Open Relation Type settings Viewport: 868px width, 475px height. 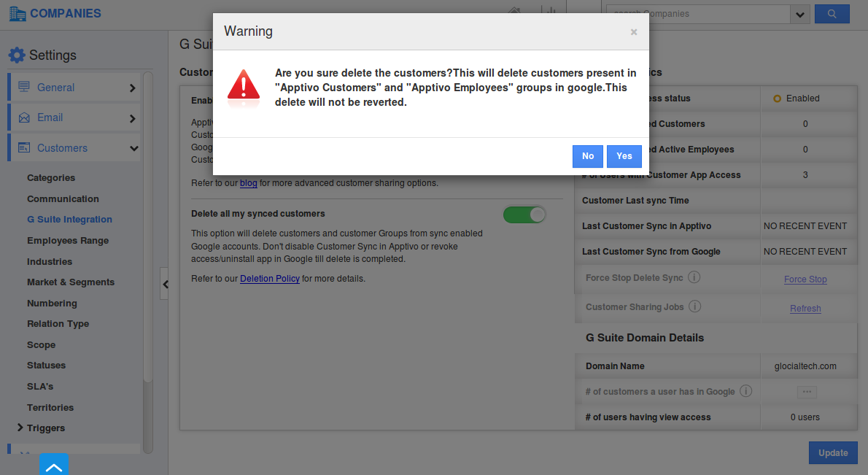[x=58, y=323]
